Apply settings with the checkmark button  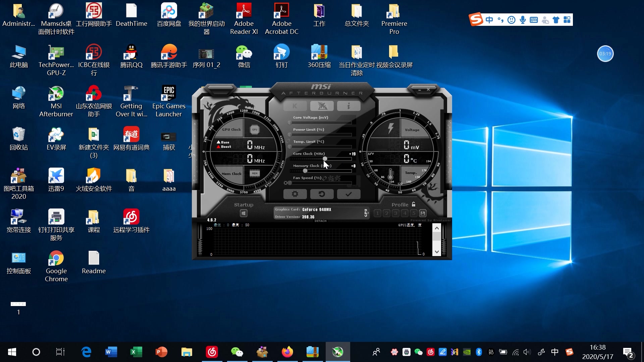pyautogui.click(x=348, y=194)
